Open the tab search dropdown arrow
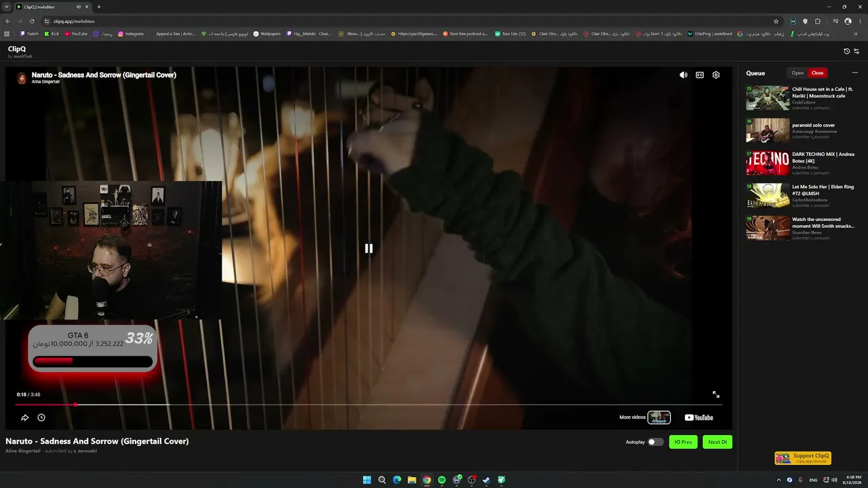The width and height of the screenshot is (868, 488). click(7, 7)
